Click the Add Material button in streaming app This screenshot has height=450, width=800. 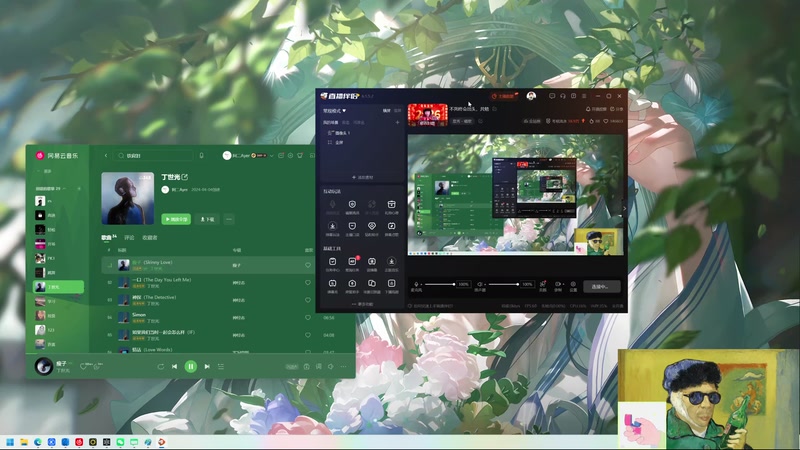point(362,178)
